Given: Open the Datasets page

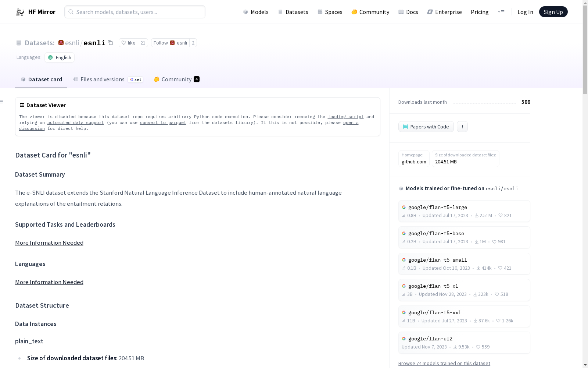Looking at the screenshot, I should (293, 12).
